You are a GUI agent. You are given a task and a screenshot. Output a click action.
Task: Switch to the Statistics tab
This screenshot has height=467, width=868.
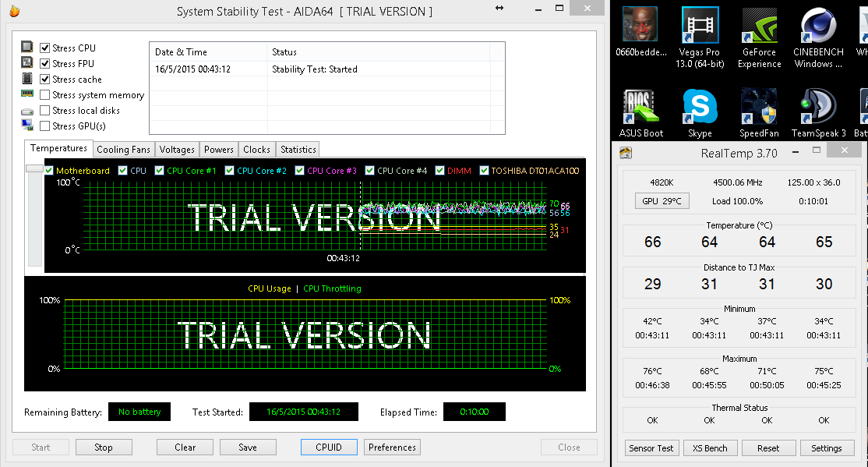298,150
